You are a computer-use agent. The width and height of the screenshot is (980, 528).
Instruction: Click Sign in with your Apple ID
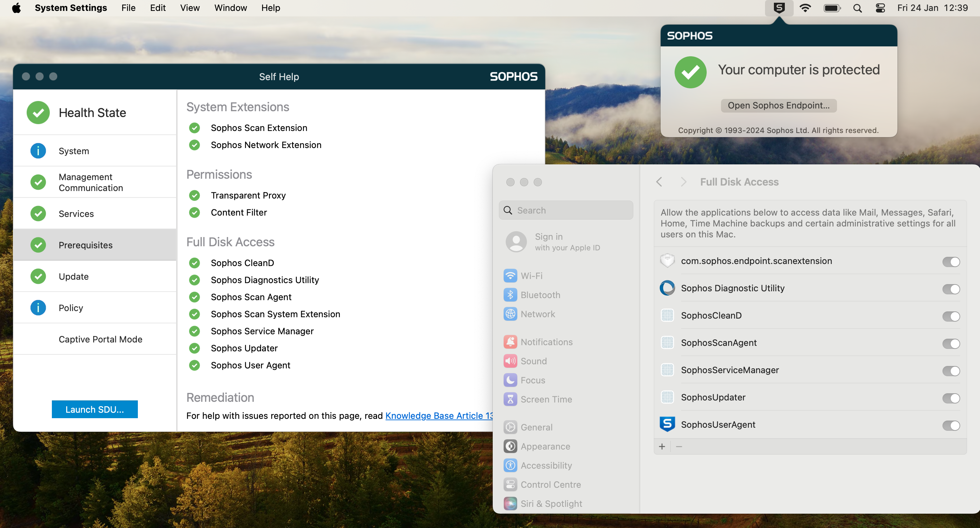pos(567,242)
